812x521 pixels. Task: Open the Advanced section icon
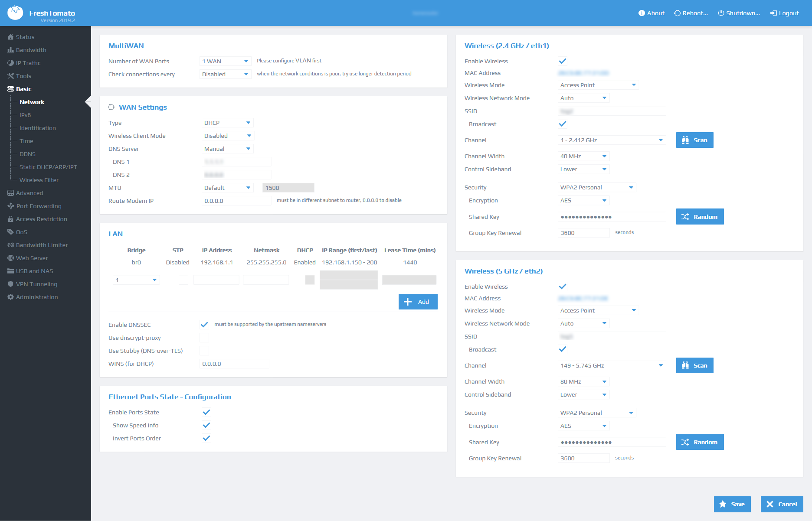pos(10,193)
